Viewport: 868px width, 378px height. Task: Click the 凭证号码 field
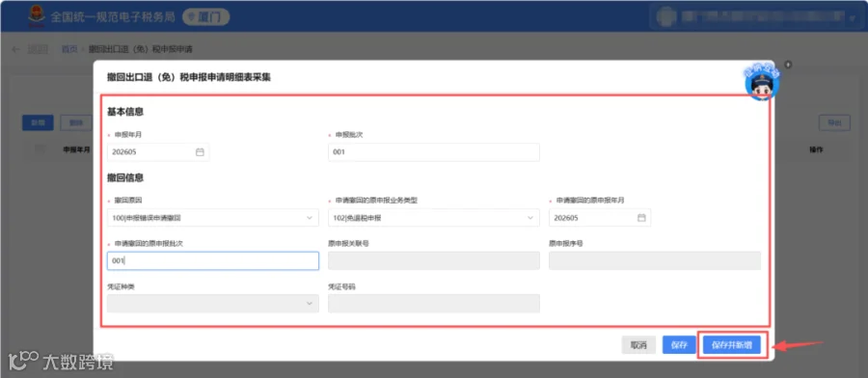click(x=433, y=304)
